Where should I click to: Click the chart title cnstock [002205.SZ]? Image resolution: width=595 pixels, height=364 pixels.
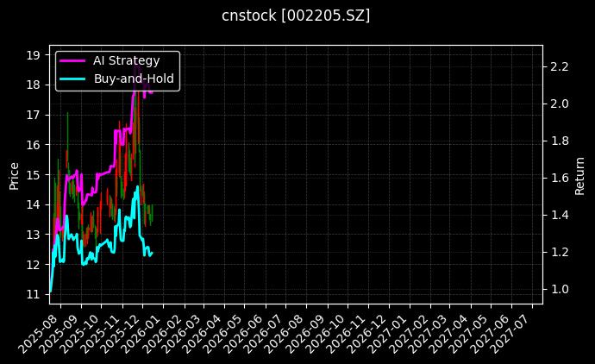tap(297, 16)
